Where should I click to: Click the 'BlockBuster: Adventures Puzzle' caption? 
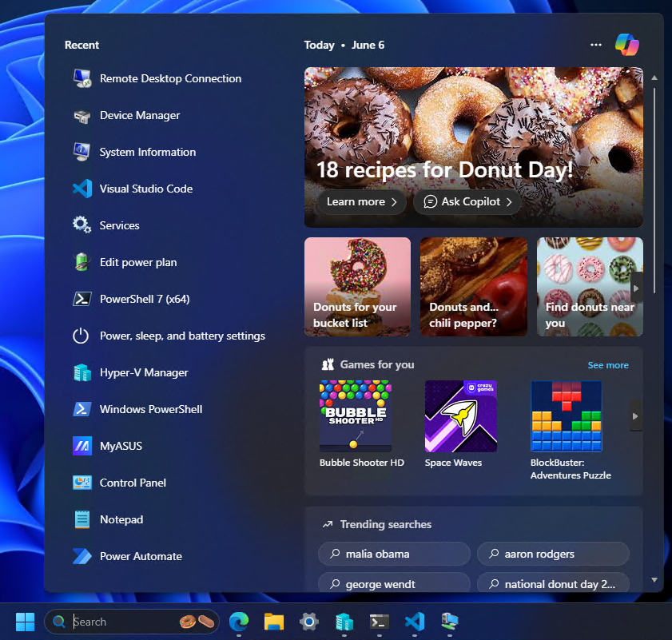(571, 469)
